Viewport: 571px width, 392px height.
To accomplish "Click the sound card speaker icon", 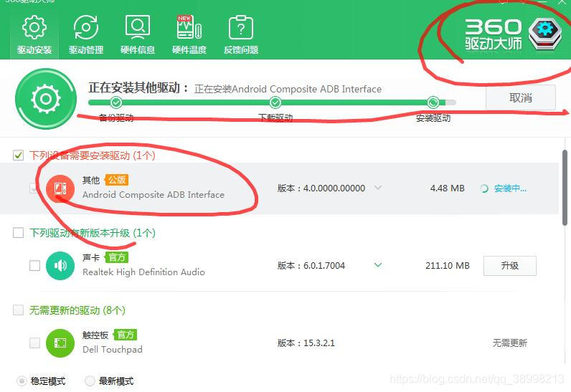I will tap(60, 266).
